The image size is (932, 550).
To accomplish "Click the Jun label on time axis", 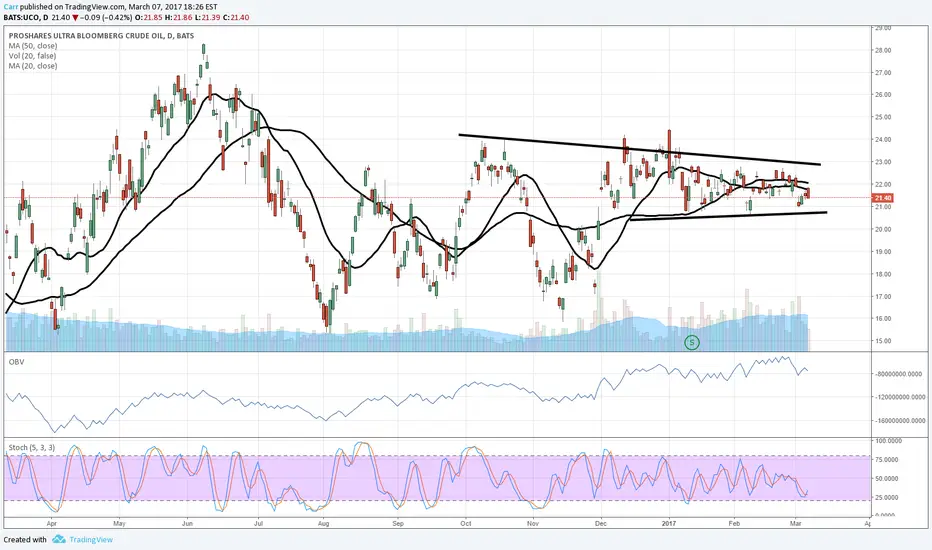I will [x=187, y=524].
